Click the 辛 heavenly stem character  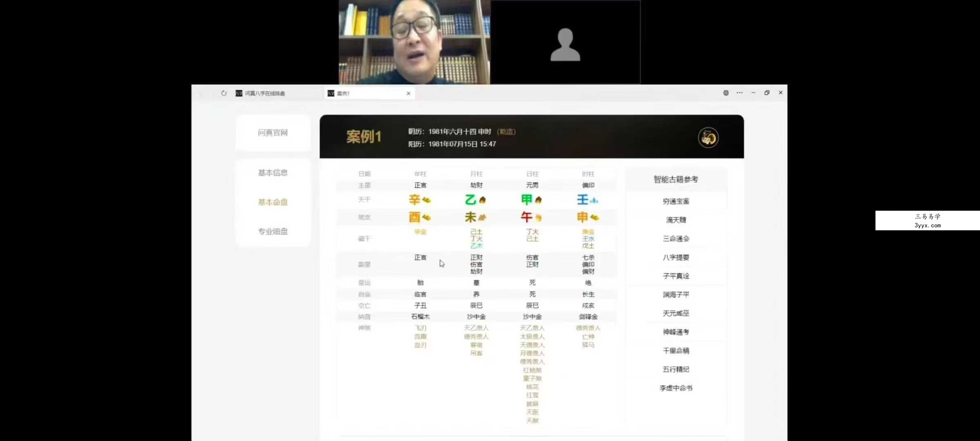pyautogui.click(x=414, y=200)
